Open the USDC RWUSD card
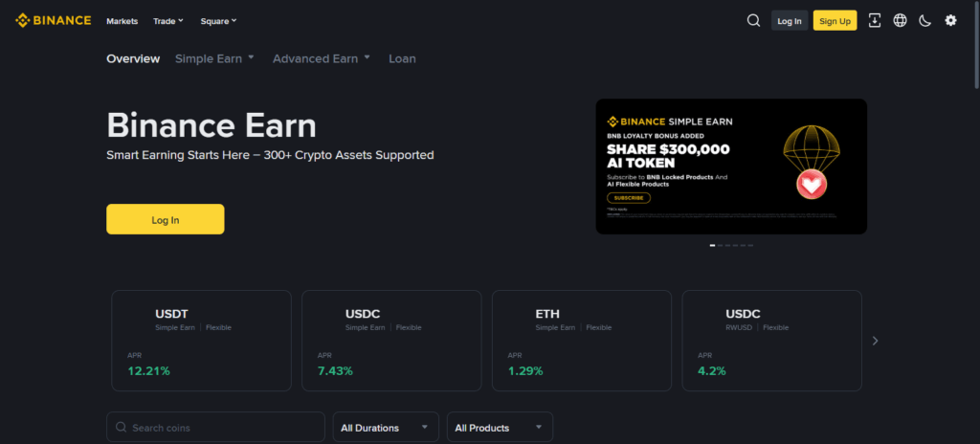The width and height of the screenshot is (980, 444). pos(772,341)
